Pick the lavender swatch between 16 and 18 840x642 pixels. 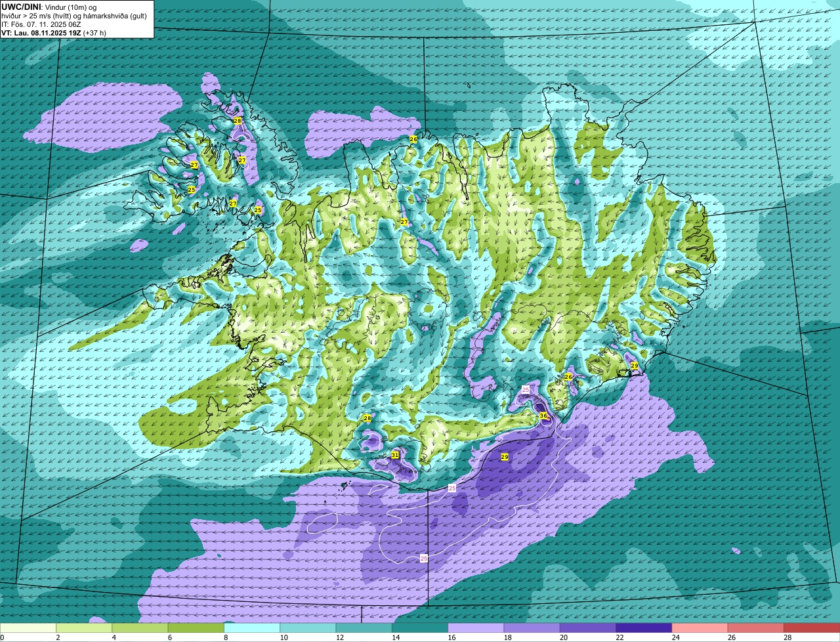tap(476, 628)
